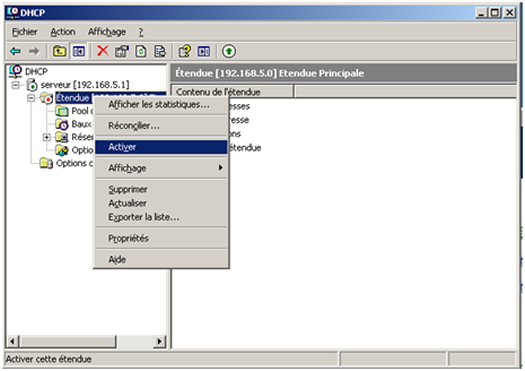This screenshot has width=525, height=371.
Task: Collapse the serveur [192.168.5.1] node
Action: coord(15,85)
